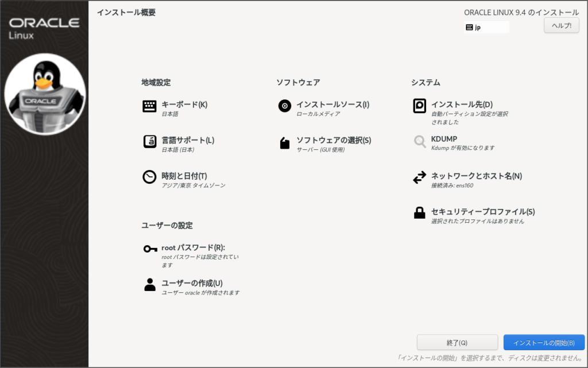Viewport: 588px width, 368px height.
Task: Click the language support icon
Action: [x=149, y=142]
